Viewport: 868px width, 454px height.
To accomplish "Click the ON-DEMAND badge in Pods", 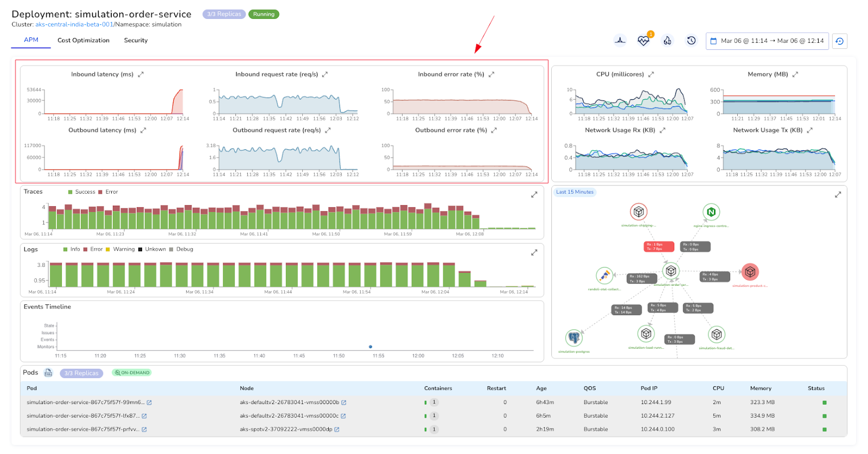I will (x=132, y=373).
